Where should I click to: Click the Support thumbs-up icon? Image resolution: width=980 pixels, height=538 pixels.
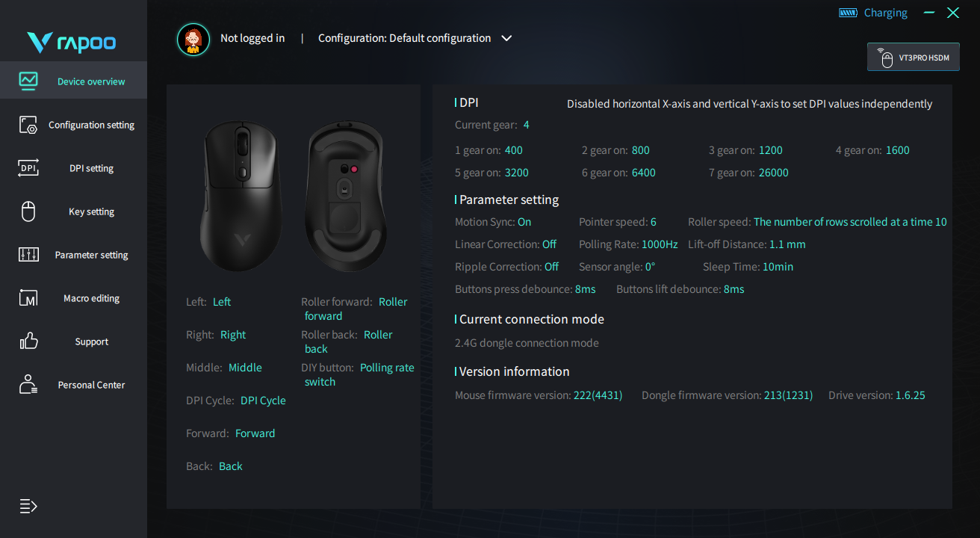click(28, 341)
